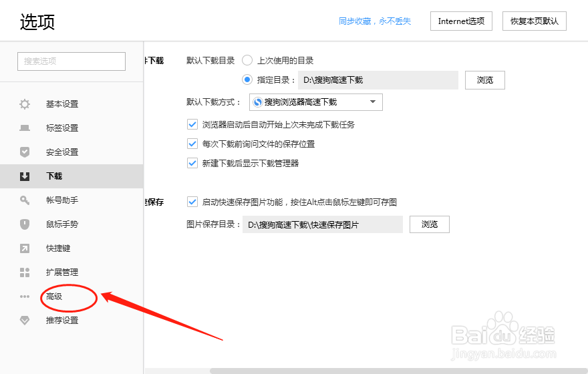
Task: Toggle 启动快速保存图片功能 checkbox
Action: [192, 202]
